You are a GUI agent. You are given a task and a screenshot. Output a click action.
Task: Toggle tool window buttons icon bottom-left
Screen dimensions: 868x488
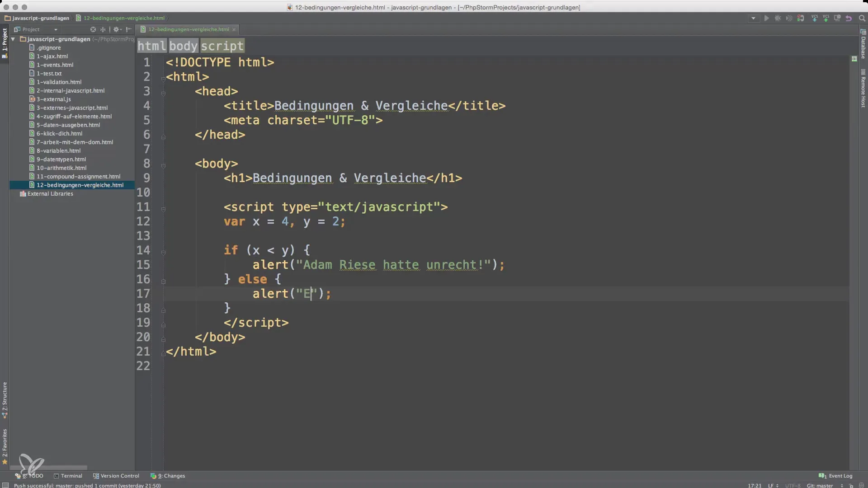coord(5,485)
